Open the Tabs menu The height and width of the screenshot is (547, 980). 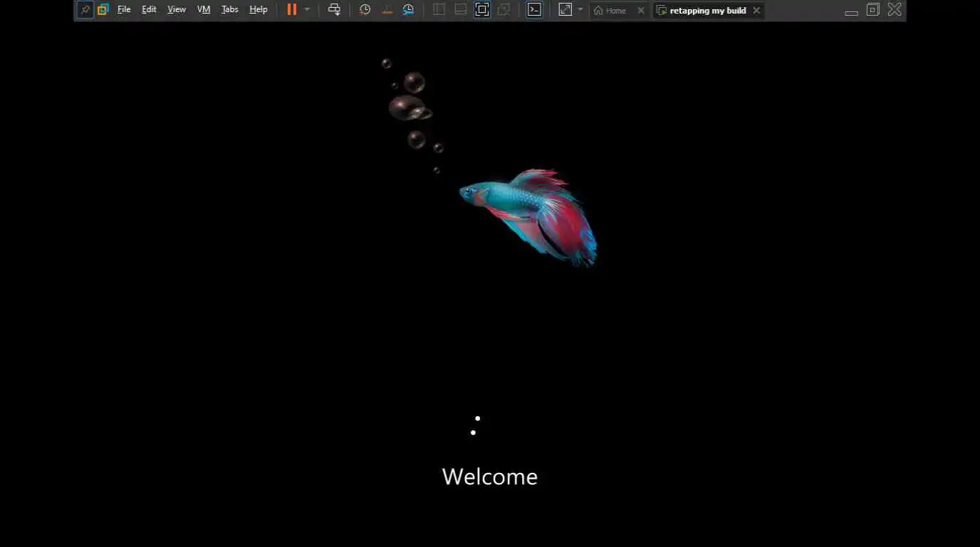229,10
